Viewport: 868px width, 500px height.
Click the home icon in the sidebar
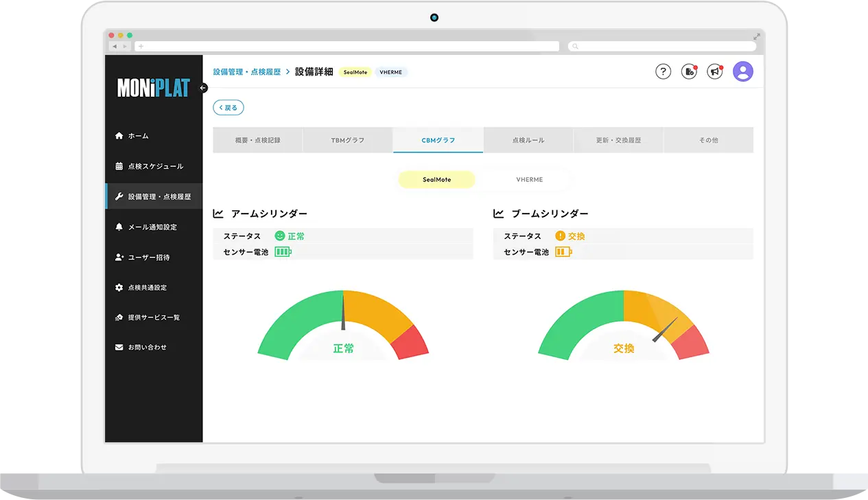(119, 136)
